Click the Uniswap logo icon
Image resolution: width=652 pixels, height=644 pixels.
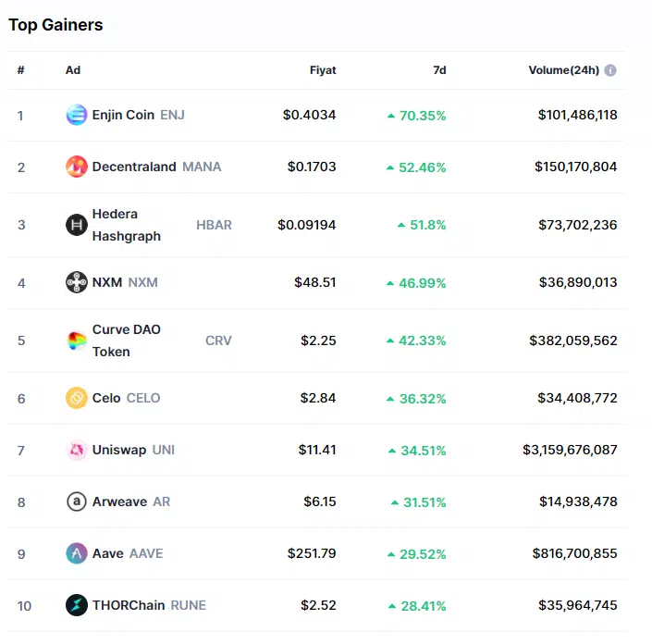tap(77, 451)
